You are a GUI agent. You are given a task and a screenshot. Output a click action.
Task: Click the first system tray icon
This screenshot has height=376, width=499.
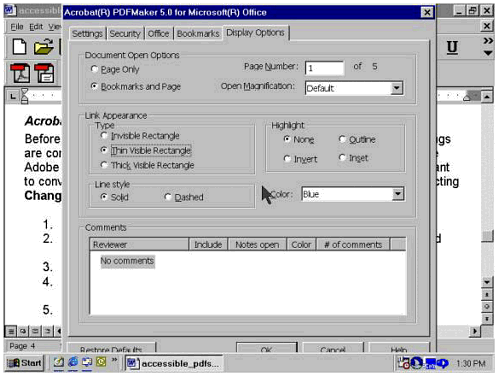(x=404, y=363)
